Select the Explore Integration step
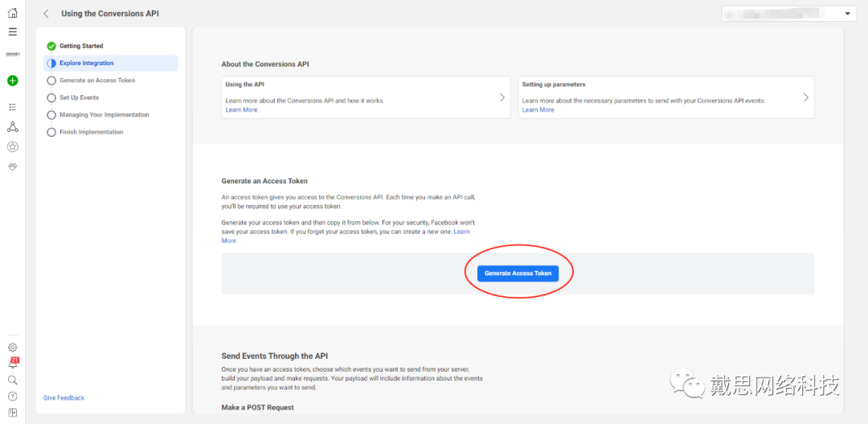Viewport: 868px width, 424px height. pyautogui.click(x=111, y=64)
